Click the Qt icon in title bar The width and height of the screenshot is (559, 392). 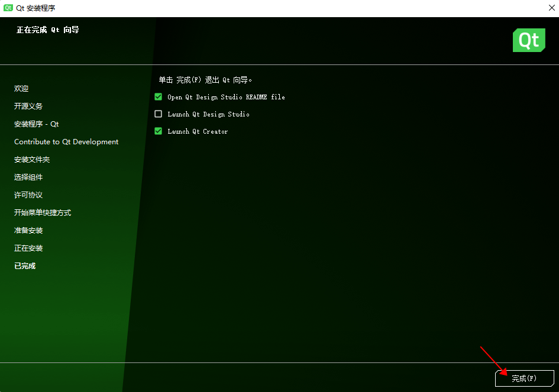pos(8,8)
